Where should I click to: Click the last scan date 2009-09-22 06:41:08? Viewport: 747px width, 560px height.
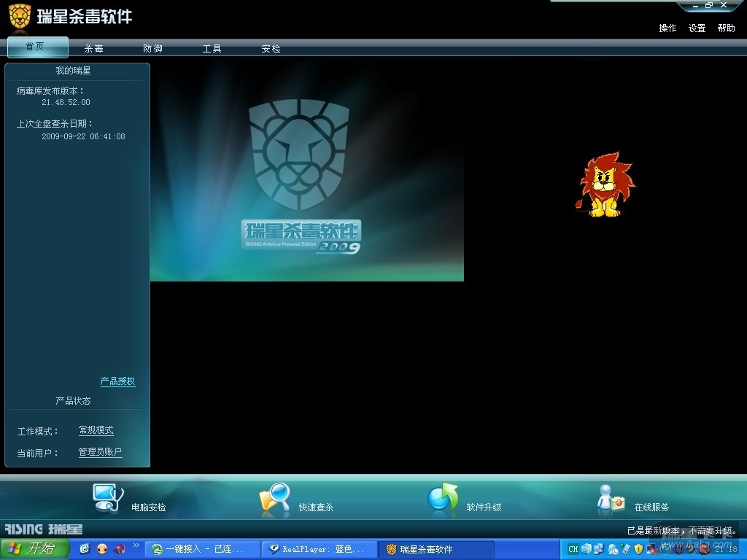click(83, 136)
